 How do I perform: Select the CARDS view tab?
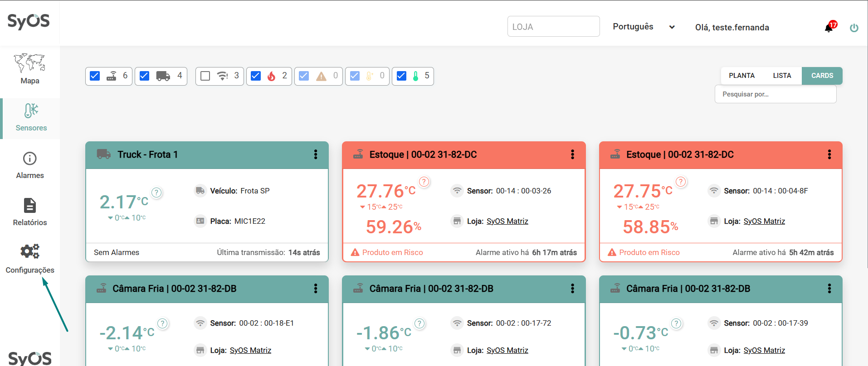[x=822, y=76]
